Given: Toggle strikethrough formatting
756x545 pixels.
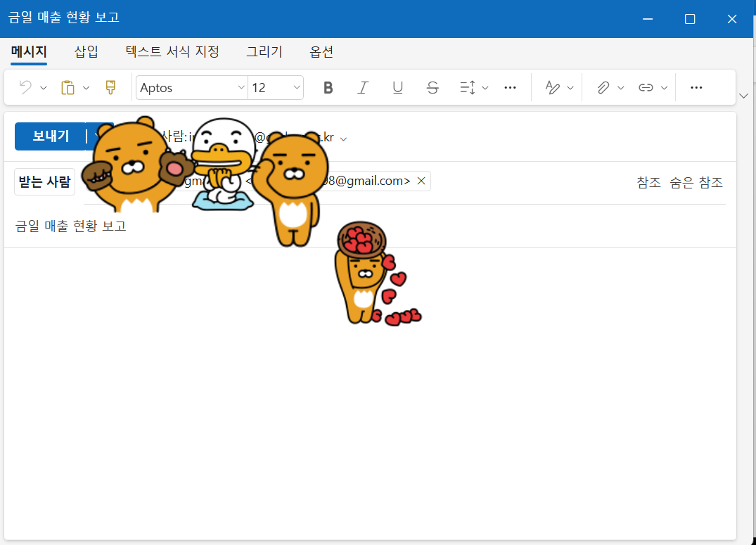Looking at the screenshot, I should [x=433, y=87].
